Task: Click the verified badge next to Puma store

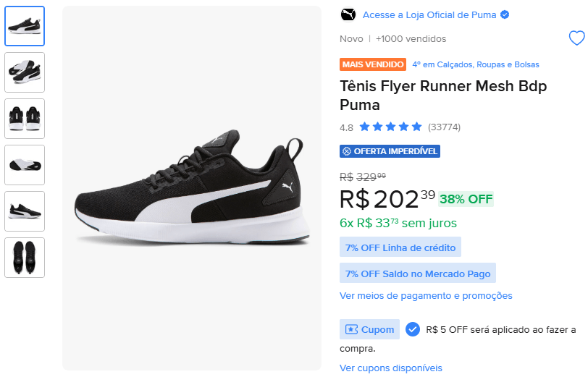Action: click(505, 14)
